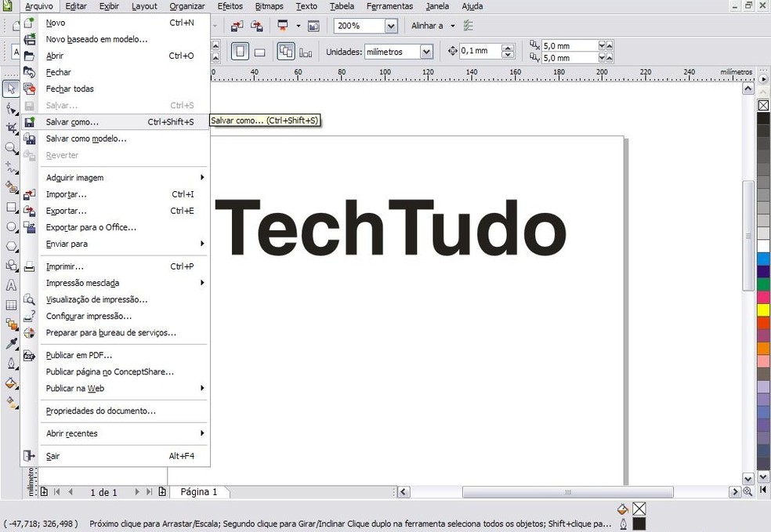771x532 pixels.
Task: Add a page after the last page
Action: tap(162, 491)
